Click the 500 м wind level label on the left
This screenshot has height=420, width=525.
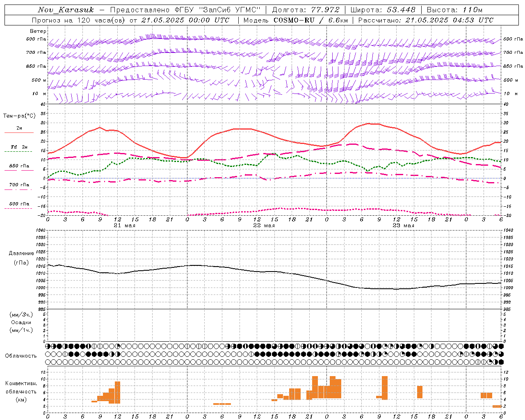(x=39, y=80)
